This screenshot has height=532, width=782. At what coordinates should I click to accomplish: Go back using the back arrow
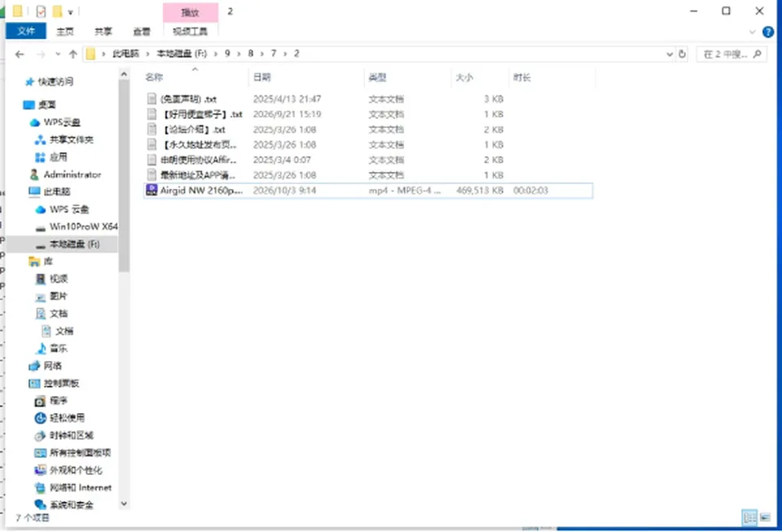pos(20,55)
